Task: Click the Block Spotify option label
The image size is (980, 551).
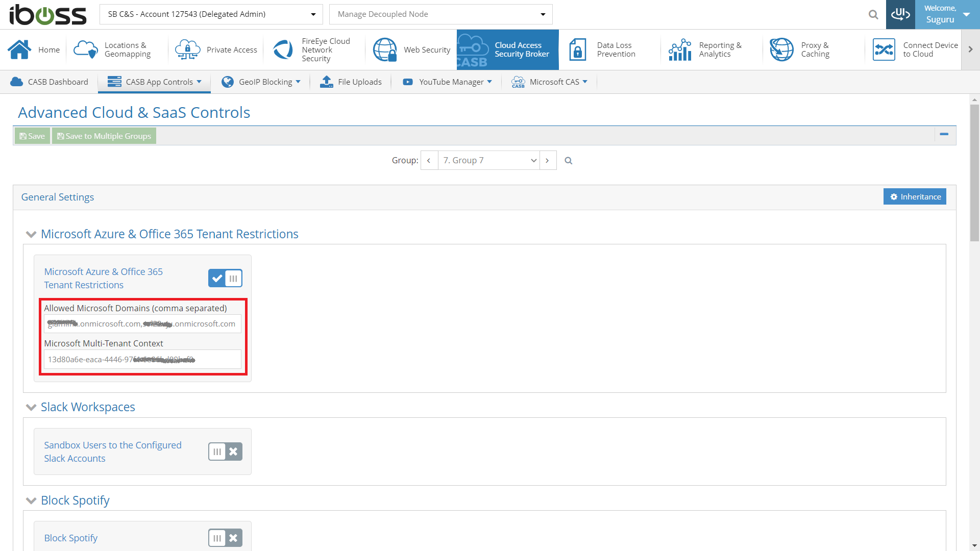Action: point(71,538)
